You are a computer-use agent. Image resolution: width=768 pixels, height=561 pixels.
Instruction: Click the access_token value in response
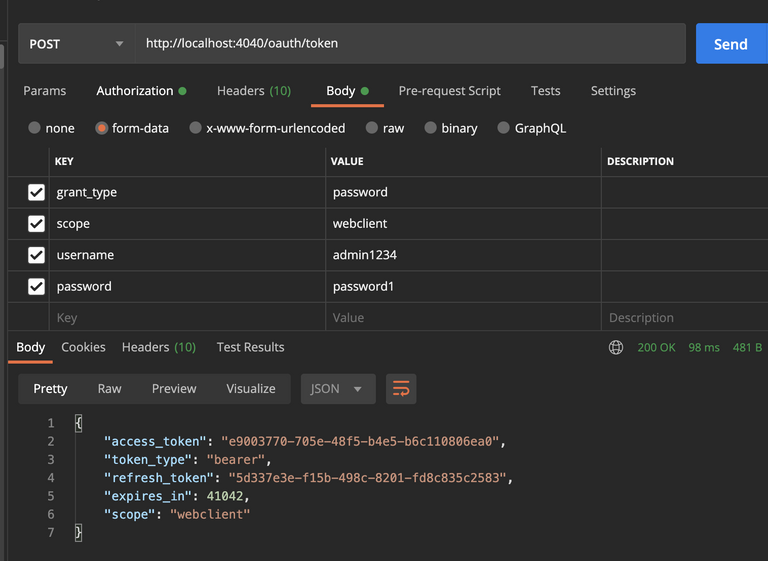[360, 441]
